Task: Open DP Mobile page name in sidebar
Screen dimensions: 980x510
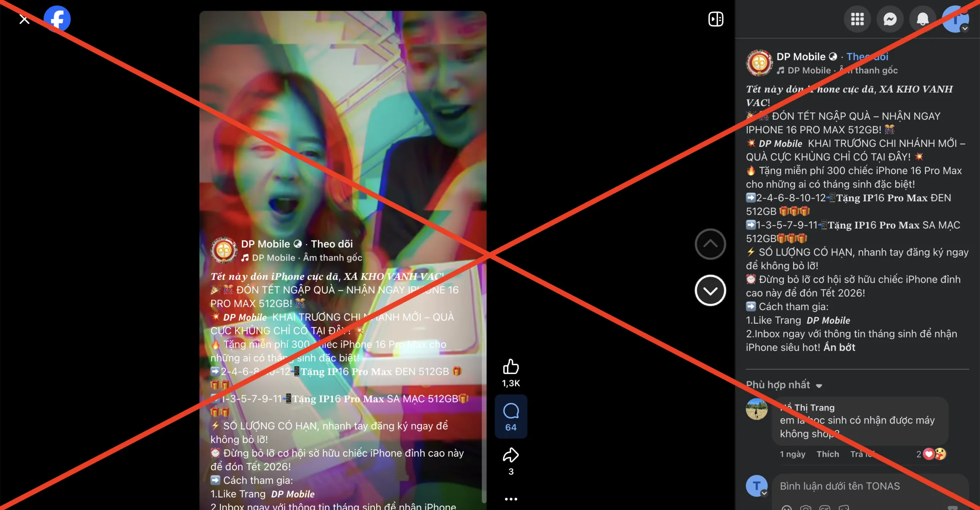Action: click(801, 57)
